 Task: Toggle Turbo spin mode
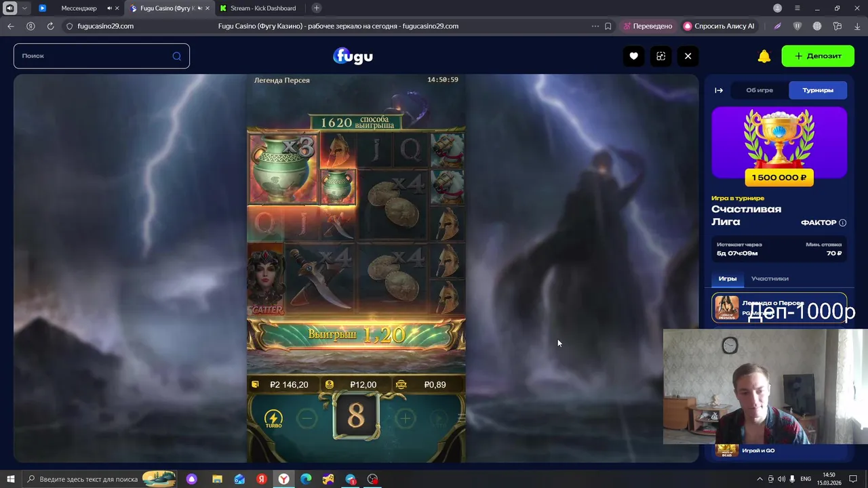273,419
